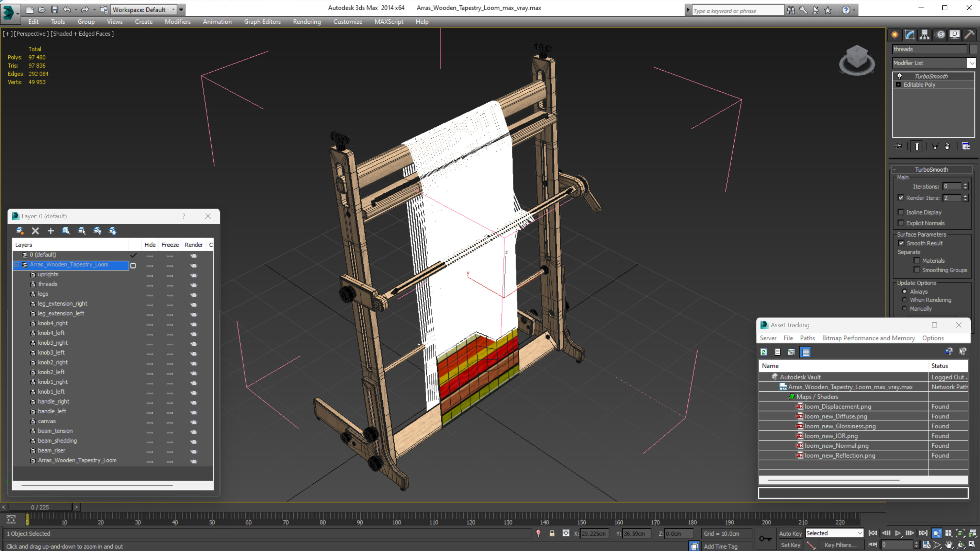Open the Create command panel tab
The width and height of the screenshot is (980, 551).
pos(895,35)
